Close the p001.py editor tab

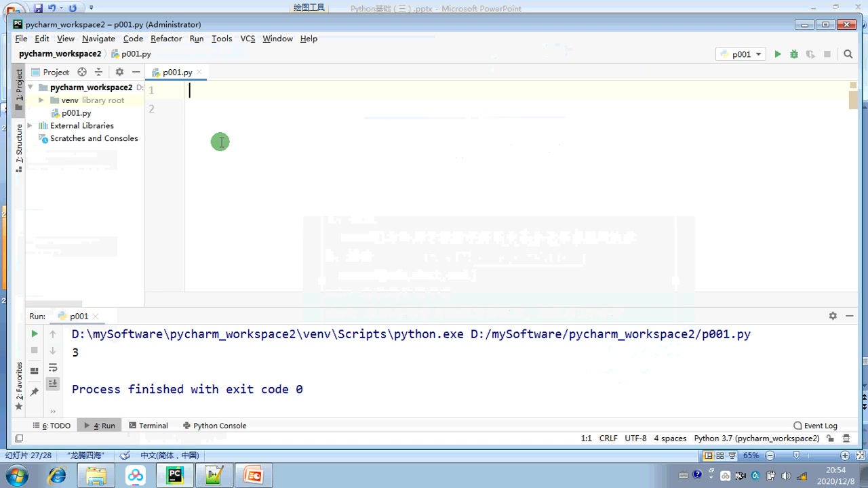199,72
